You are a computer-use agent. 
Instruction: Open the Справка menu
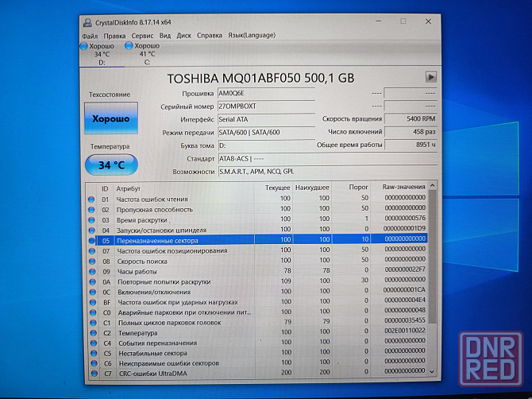(x=210, y=35)
